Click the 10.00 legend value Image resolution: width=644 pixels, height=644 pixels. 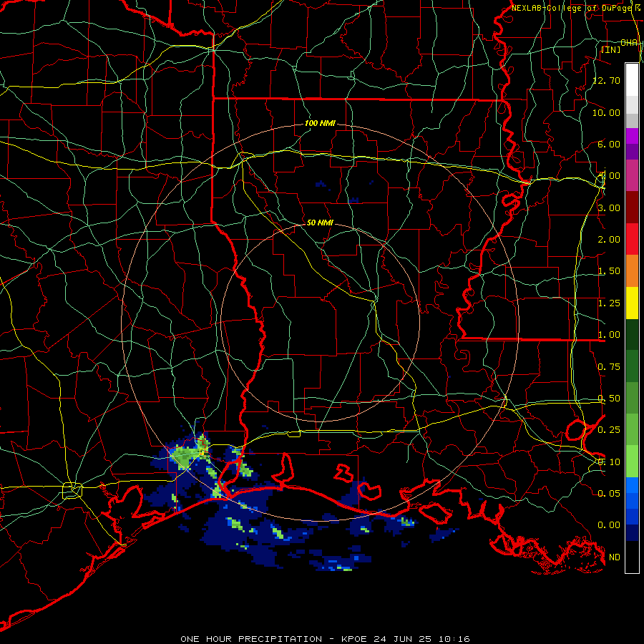(606, 112)
